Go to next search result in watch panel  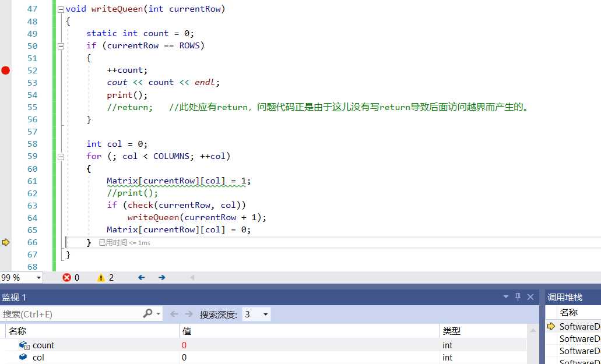click(189, 314)
